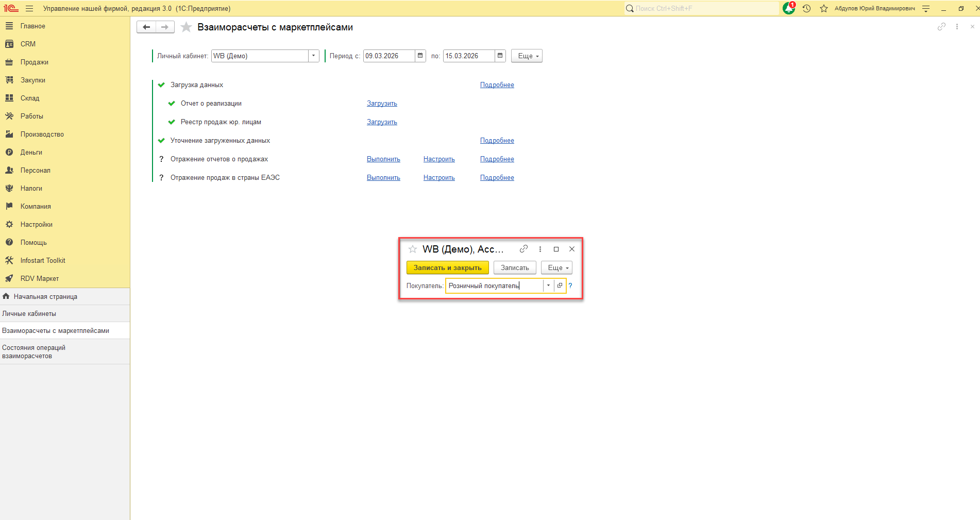Click the Покупатель input field
The image size is (980, 520).
click(x=494, y=286)
